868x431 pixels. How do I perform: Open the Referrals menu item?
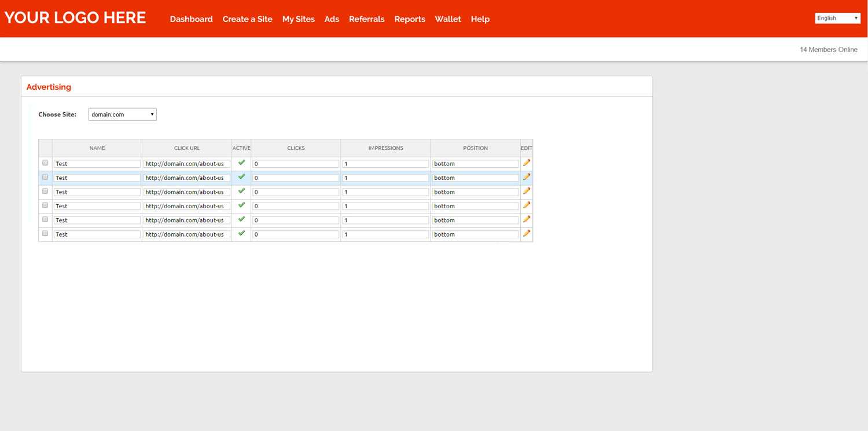point(367,19)
